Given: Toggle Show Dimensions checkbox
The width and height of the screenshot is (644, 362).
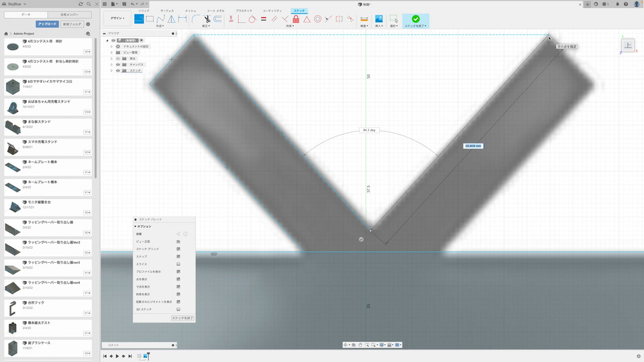Looking at the screenshot, I should (x=178, y=286).
